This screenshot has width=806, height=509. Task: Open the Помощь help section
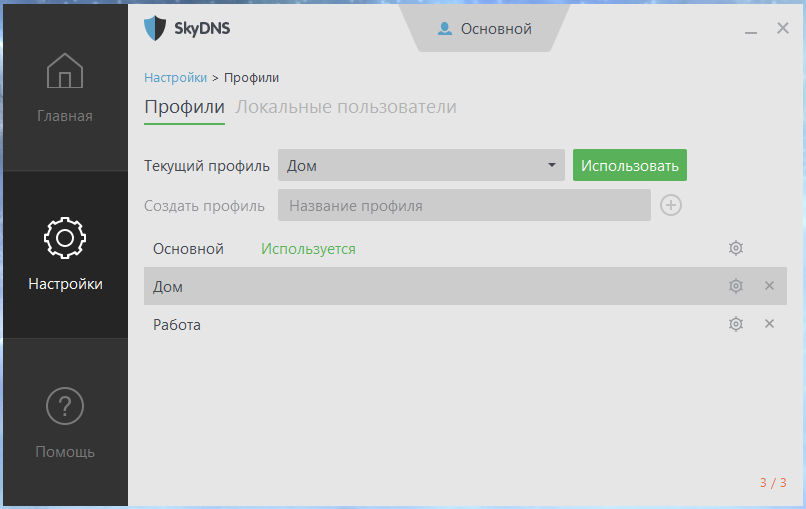65,424
